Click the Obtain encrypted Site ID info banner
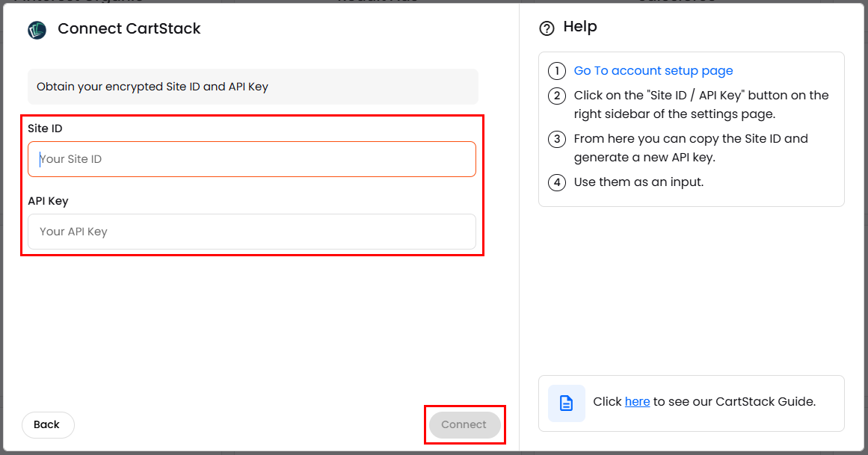 (x=252, y=87)
